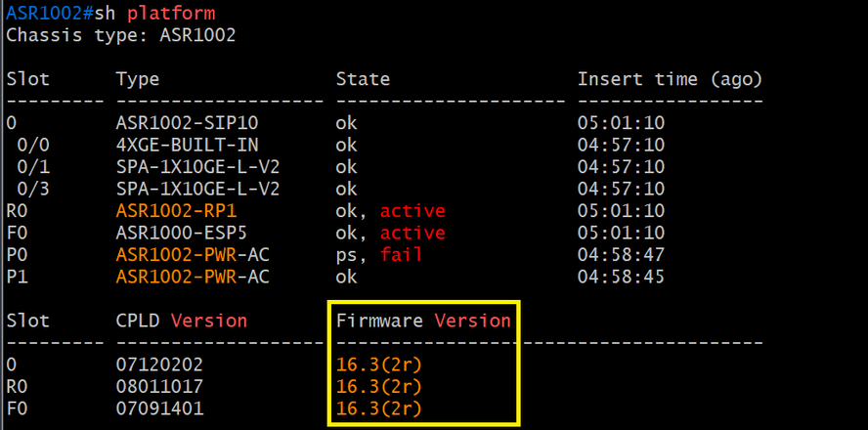868x430 pixels.
Task: Click the 16.3(2r) firmware for slot R0
Action: tap(379, 386)
